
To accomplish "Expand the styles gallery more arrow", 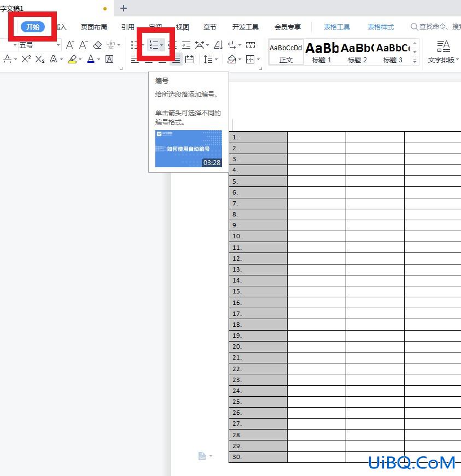I will 415,61.
